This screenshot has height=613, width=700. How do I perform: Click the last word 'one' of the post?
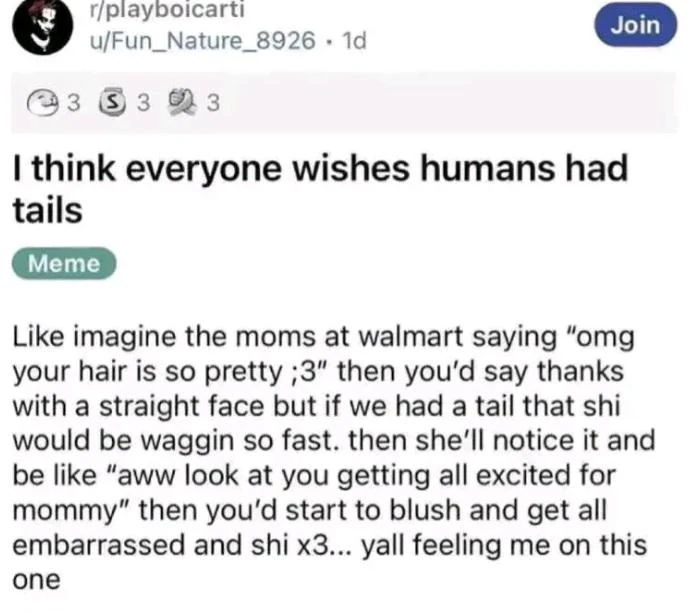click(36, 580)
